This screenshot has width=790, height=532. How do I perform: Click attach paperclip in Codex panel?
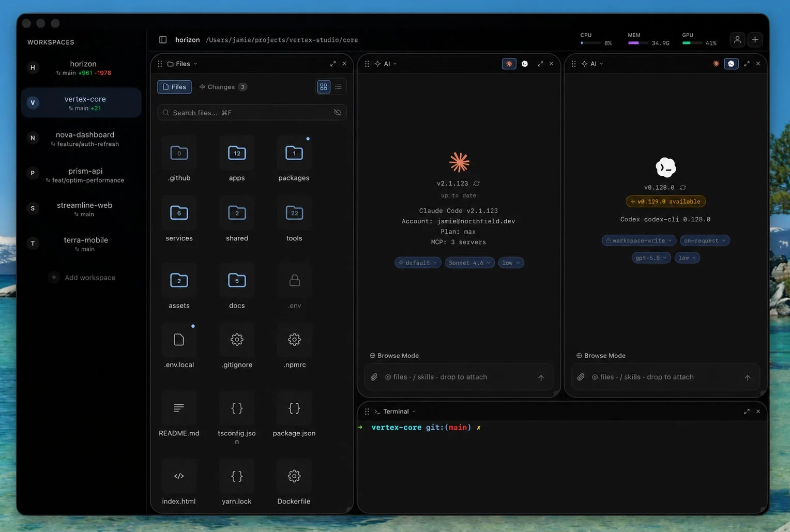coord(581,377)
